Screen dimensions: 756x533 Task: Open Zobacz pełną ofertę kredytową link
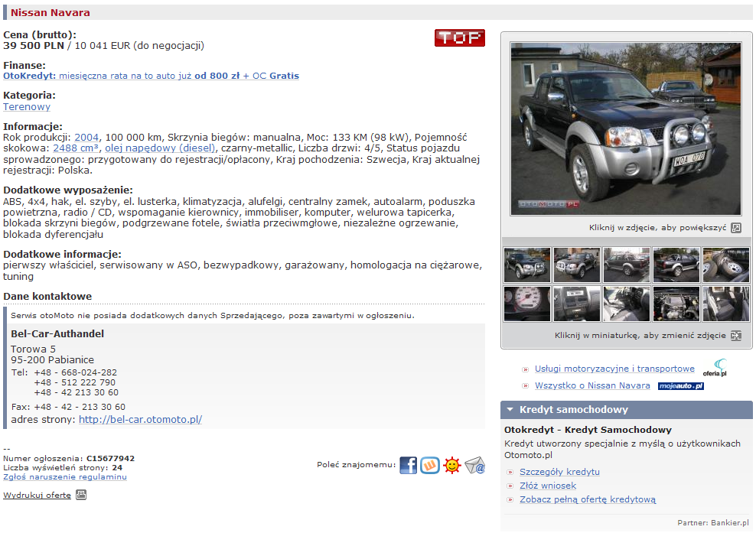click(x=588, y=499)
